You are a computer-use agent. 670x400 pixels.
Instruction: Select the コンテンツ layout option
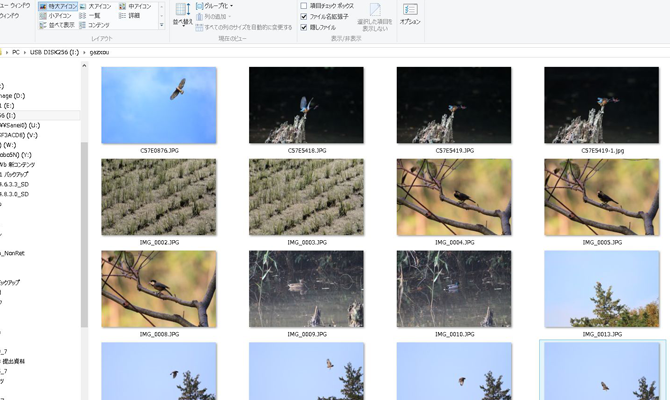pyautogui.click(x=94, y=25)
